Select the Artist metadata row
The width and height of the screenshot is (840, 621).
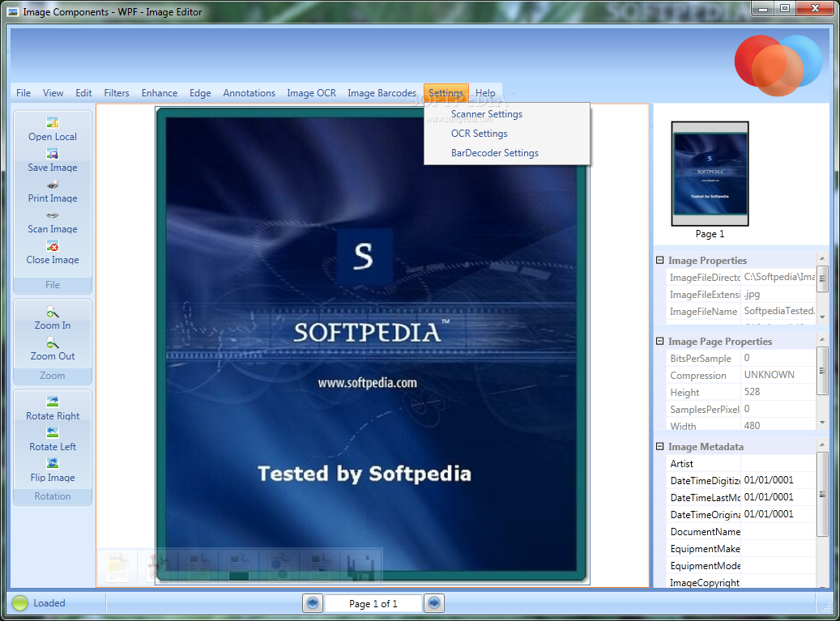pyautogui.click(x=741, y=464)
